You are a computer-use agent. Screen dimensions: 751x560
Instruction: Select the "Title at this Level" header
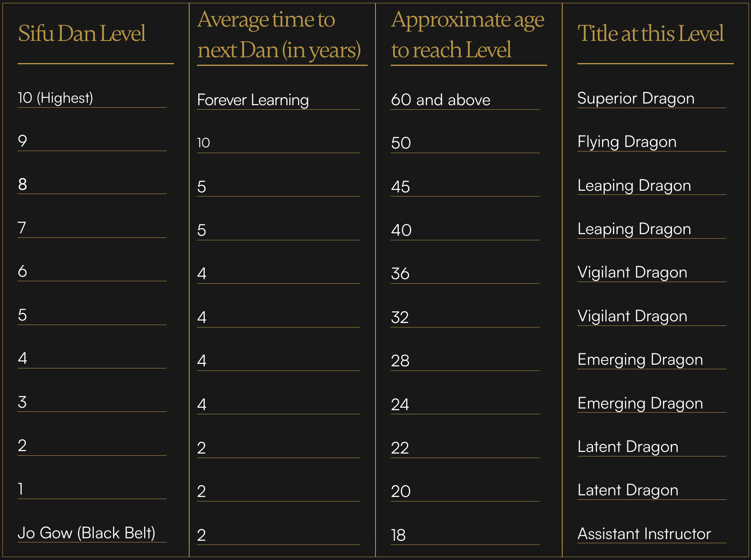pyautogui.click(x=650, y=34)
